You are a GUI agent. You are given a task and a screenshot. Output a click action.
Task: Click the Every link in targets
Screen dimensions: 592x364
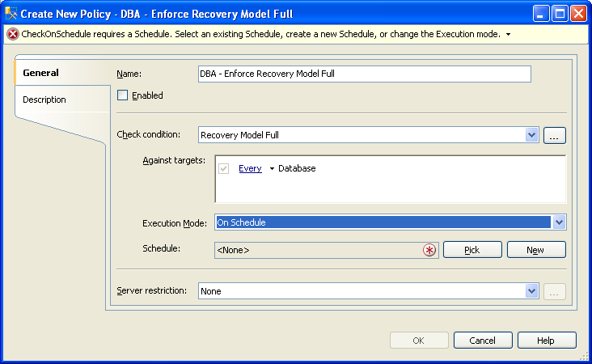[x=250, y=168]
